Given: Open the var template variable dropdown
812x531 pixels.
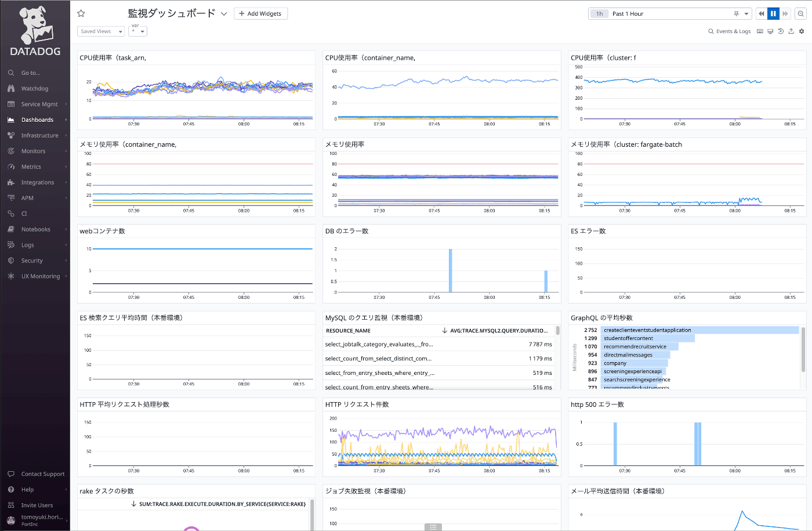Looking at the screenshot, I should (x=138, y=31).
